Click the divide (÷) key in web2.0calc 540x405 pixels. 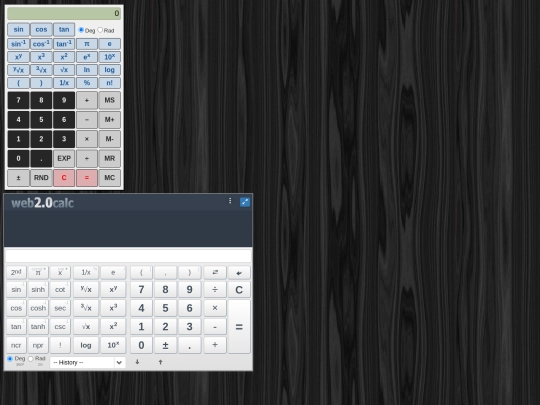[215, 290]
